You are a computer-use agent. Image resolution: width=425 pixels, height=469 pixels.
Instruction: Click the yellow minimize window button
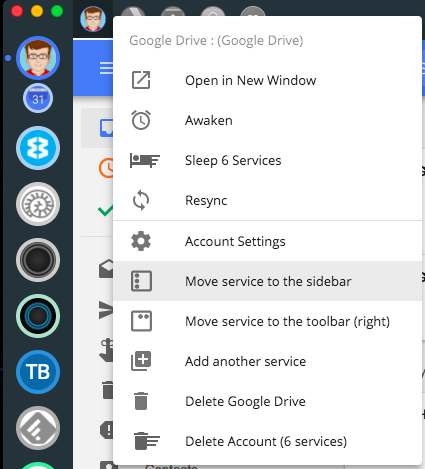tap(37, 11)
